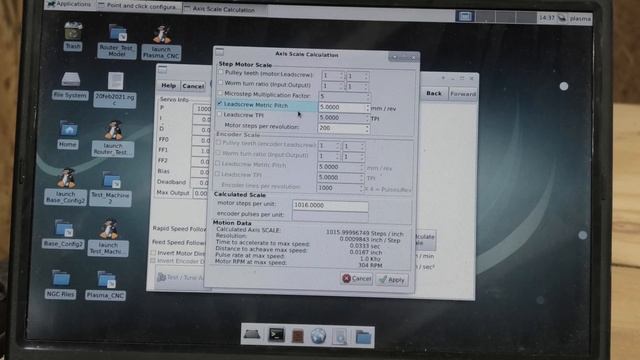This screenshot has height=360, width=640.
Task: Click Cancel in the configuration window
Action: (193, 86)
